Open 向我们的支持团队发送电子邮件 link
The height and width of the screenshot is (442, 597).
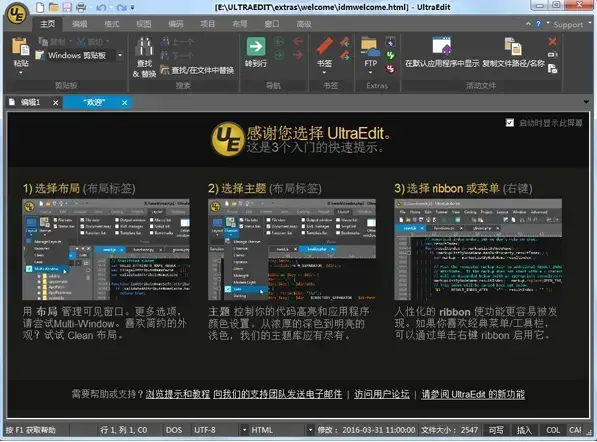(x=278, y=394)
